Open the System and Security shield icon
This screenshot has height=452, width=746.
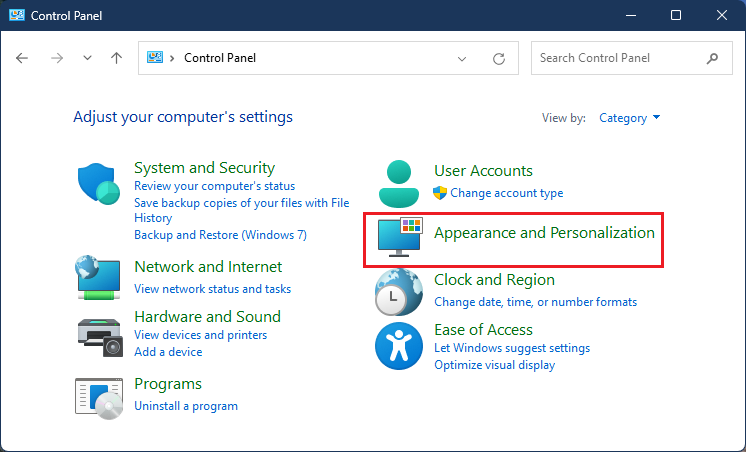[98, 184]
